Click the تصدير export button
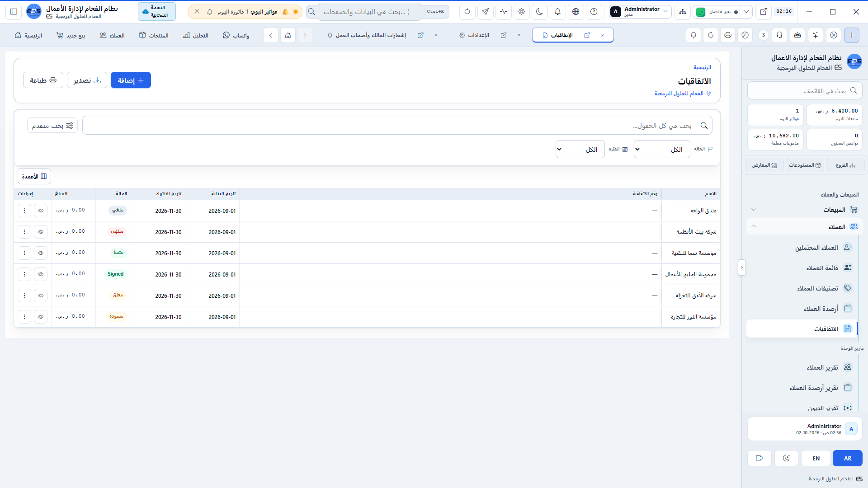The height and width of the screenshot is (488, 868). (87, 80)
